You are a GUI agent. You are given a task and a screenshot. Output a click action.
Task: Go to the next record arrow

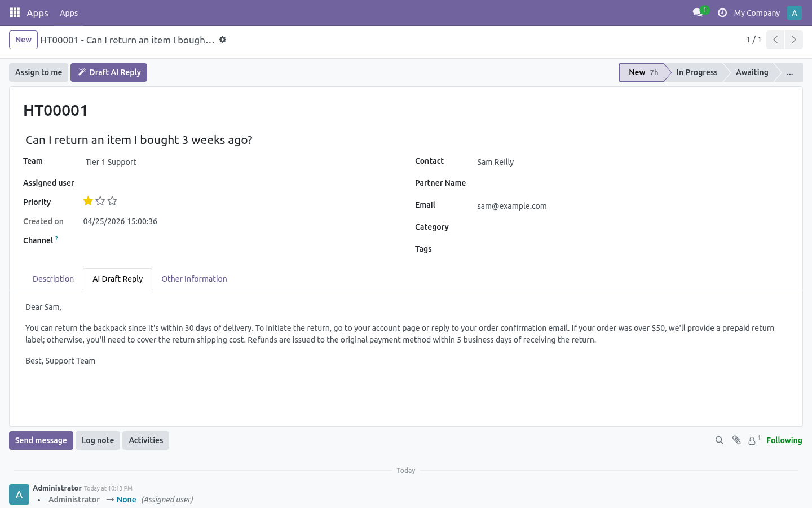(x=793, y=40)
